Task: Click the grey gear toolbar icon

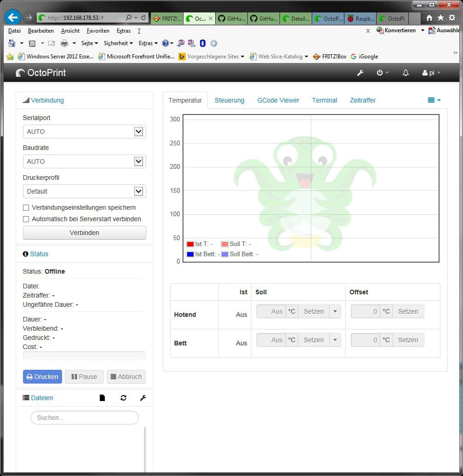Action: coord(214,43)
